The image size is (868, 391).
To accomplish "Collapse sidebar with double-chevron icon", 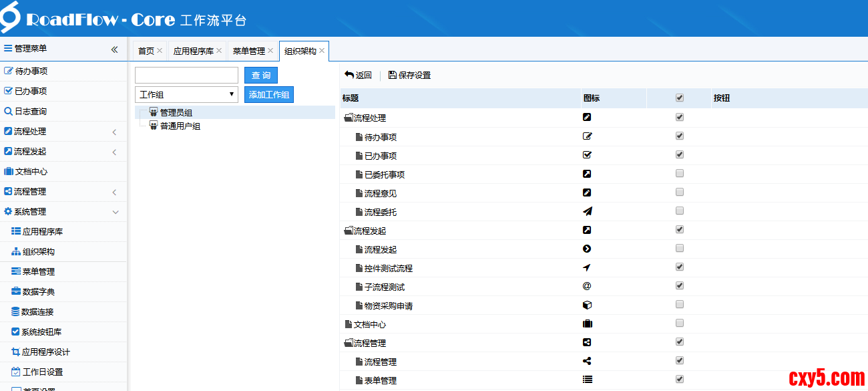I will click(114, 49).
